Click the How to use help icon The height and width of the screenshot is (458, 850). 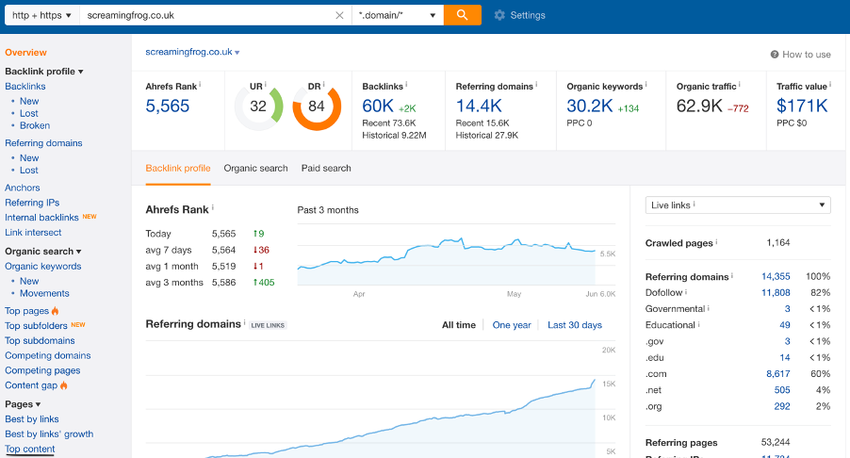coord(775,54)
